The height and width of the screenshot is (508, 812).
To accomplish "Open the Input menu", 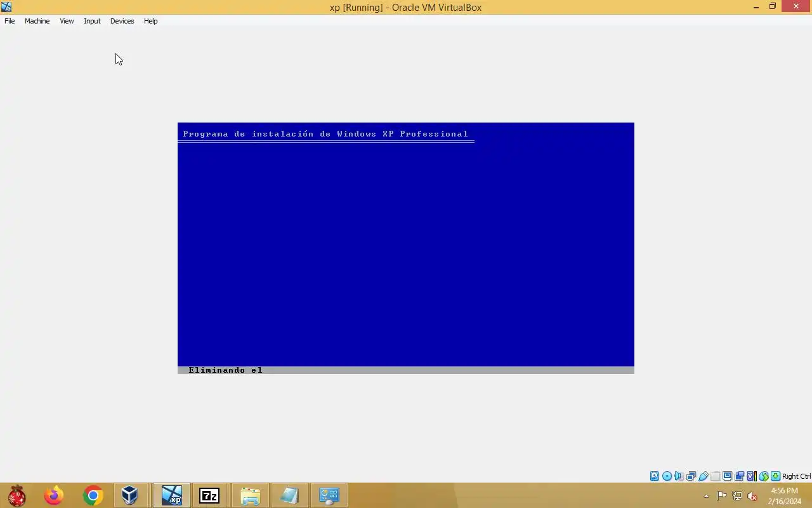I will pyautogui.click(x=92, y=21).
